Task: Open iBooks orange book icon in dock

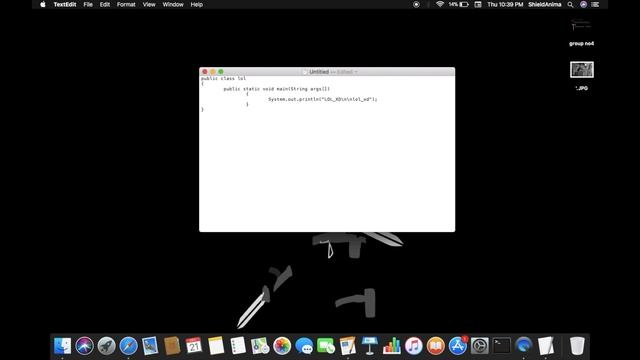Action: point(436,346)
